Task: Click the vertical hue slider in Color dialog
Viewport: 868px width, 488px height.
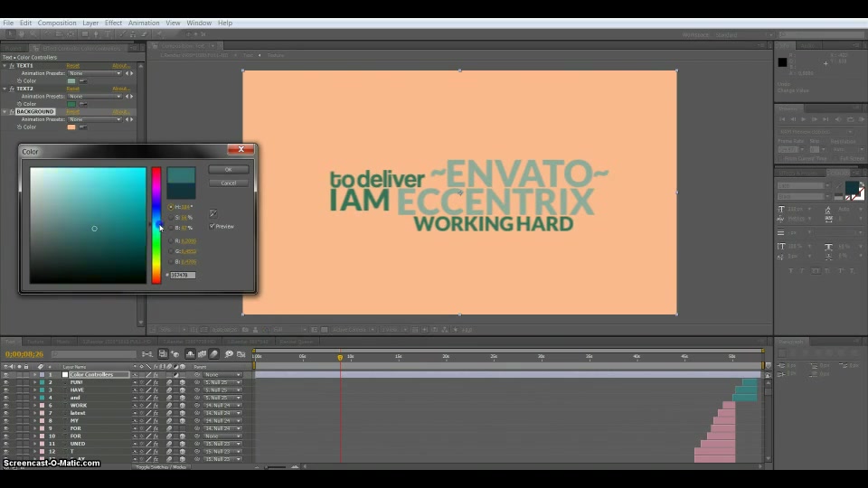Action: (156, 226)
